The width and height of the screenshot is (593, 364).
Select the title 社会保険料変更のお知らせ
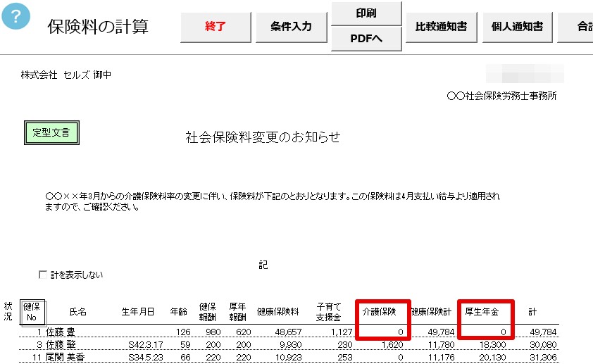coord(263,137)
